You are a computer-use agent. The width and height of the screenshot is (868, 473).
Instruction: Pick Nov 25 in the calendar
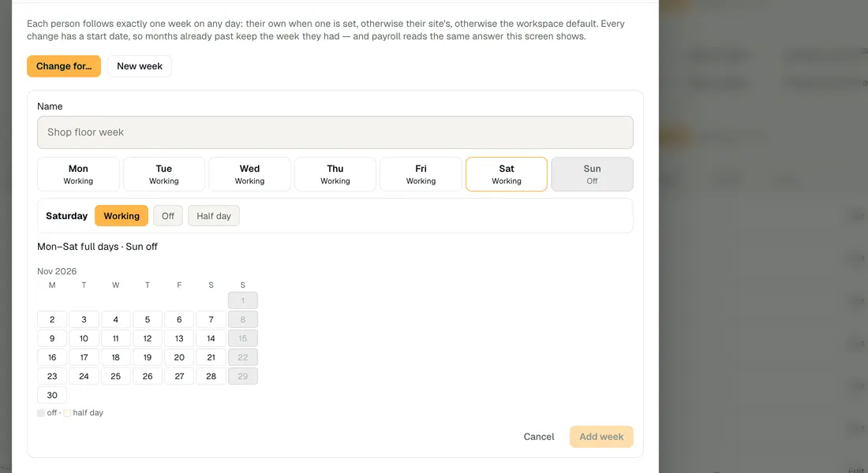tap(116, 376)
